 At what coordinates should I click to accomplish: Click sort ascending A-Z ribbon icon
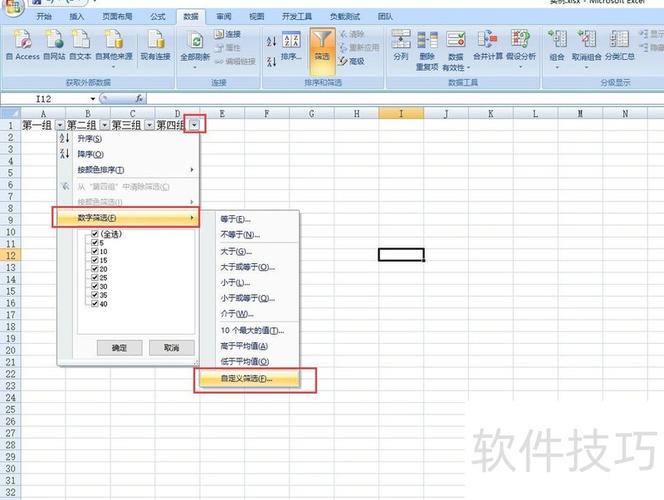[271, 41]
